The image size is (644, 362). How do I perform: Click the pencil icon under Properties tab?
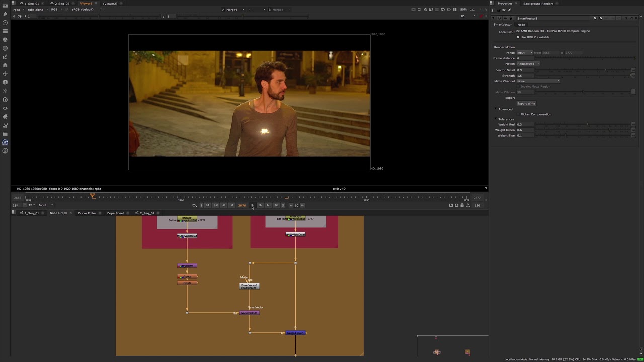(x=509, y=10)
